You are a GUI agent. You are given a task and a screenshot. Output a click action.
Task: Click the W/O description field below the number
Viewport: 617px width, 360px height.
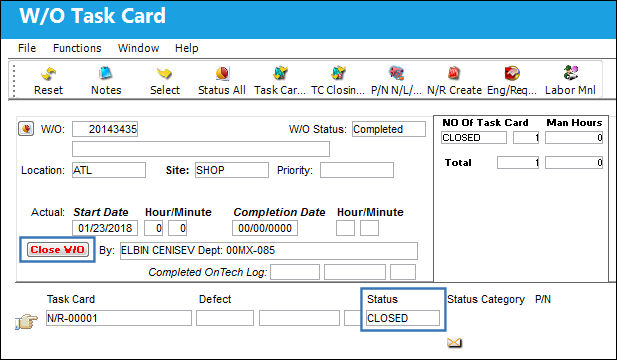tap(201, 149)
